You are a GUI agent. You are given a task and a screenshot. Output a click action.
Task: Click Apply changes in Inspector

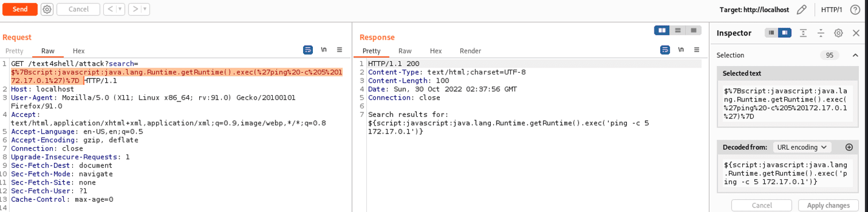[x=828, y=206]
